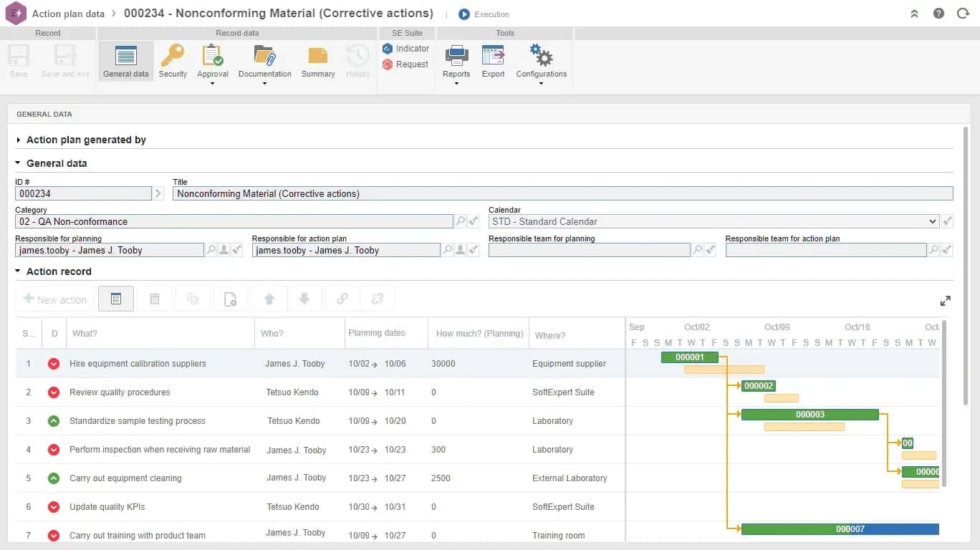Click the arrow button next to ID # field
The height and width of the screenshot is (550, 980).
coord(158,193)
